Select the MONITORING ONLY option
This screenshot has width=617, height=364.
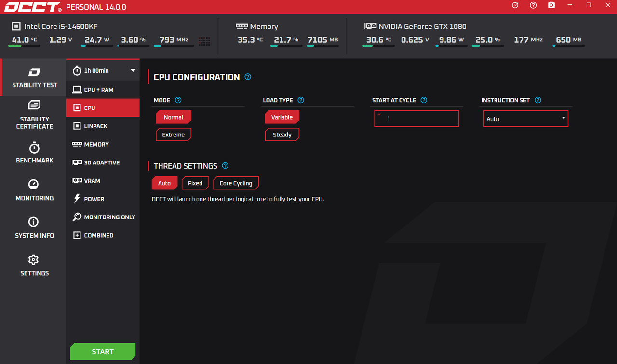coord(103,217)
